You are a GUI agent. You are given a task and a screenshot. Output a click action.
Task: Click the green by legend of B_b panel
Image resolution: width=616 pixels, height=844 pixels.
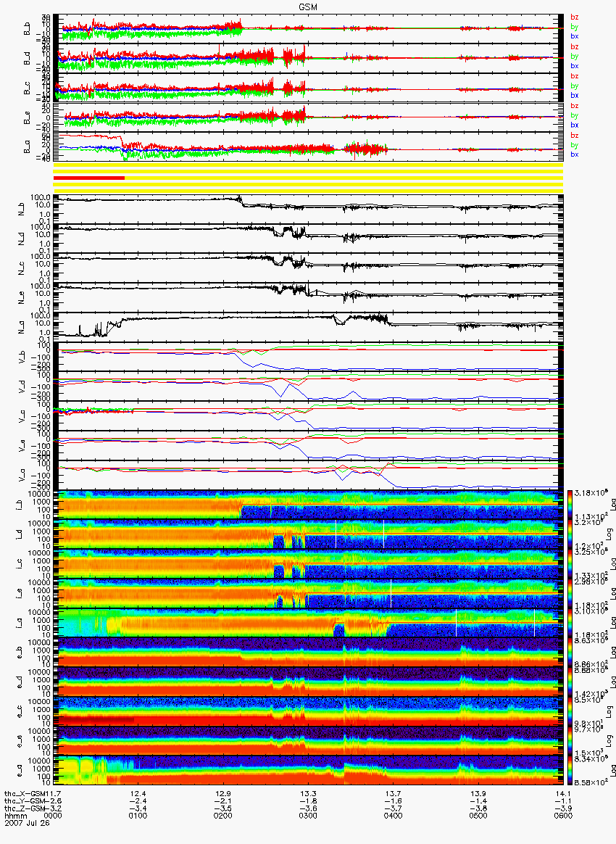tap(574, 27)
